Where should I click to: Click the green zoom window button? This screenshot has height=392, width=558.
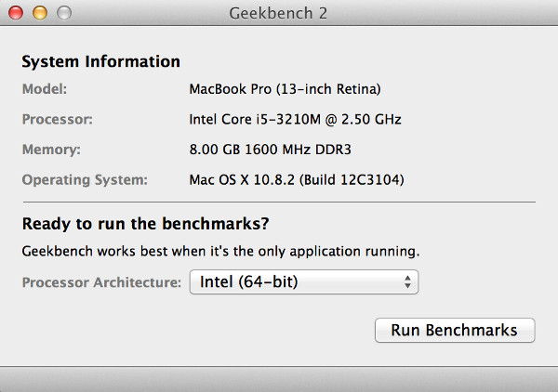pos(62,14)
